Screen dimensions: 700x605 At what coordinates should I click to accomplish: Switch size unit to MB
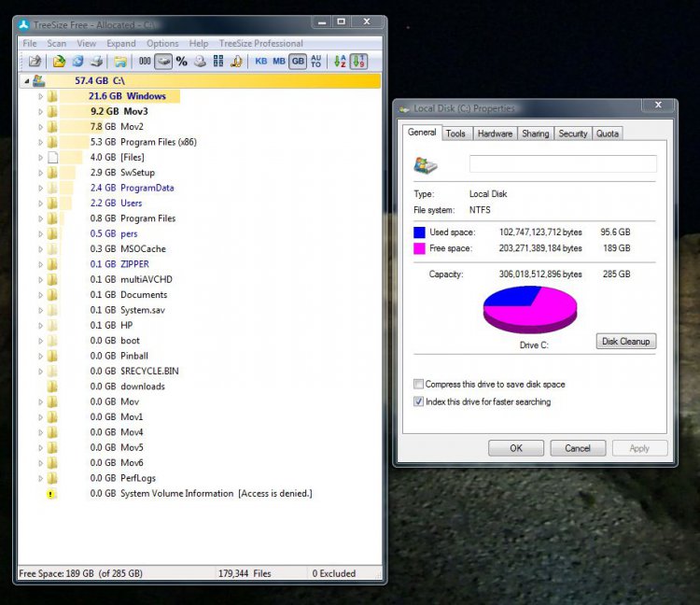279,62
